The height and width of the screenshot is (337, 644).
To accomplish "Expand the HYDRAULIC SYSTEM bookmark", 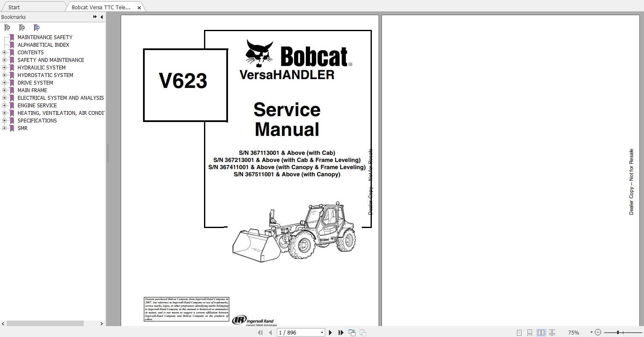I will coord(4,68).
